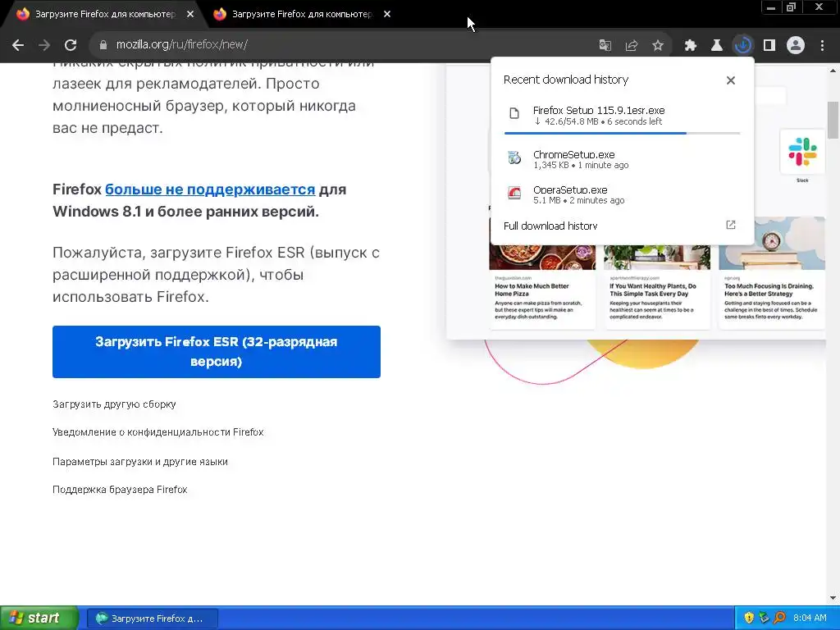
Task: Click the security shield tray icon
Action: tap(749, 619)
